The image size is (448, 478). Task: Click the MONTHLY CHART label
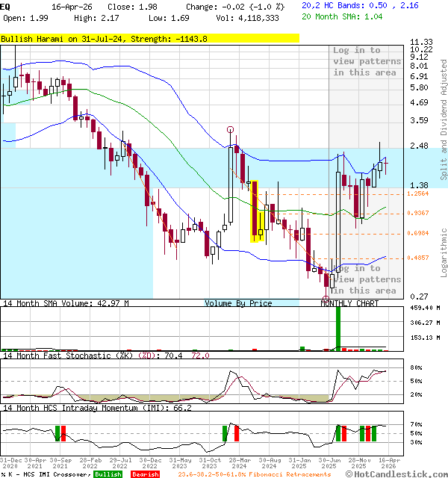[x=349, y=303]
